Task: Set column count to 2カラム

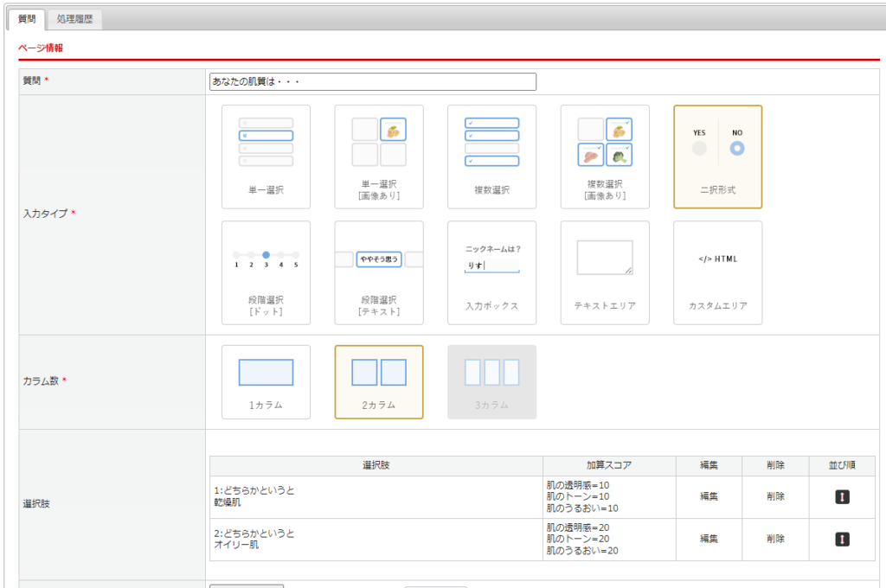Action: click(379, 381)
